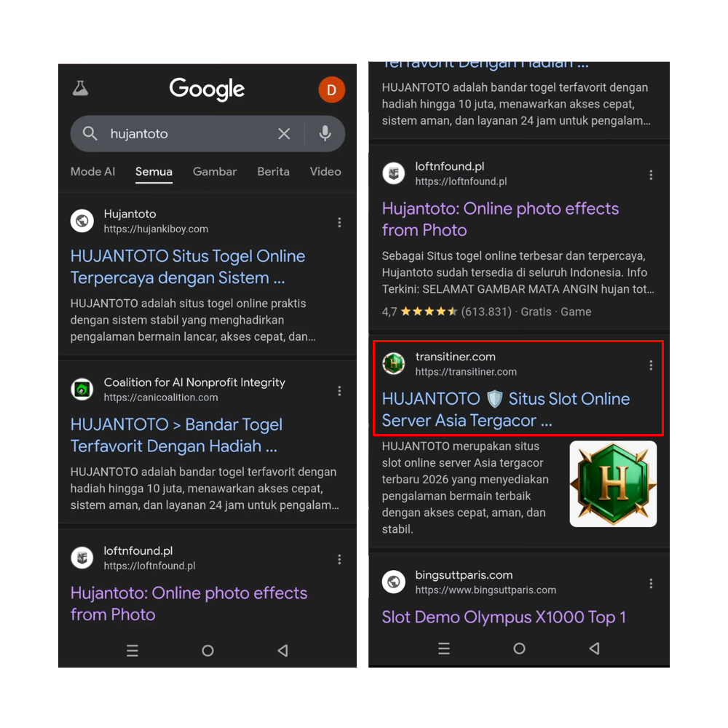Tap the left phone's Android back button
Screen dimensions: 728x728
282,650
